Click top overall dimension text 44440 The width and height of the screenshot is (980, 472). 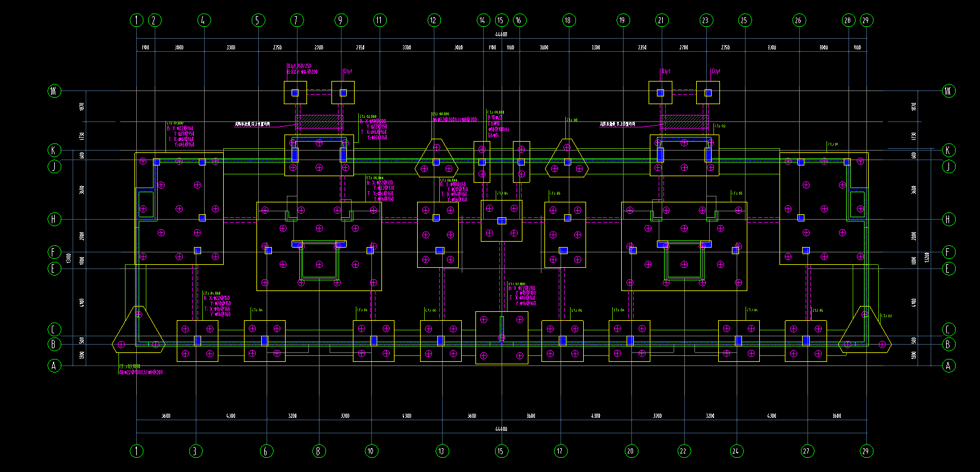501,35
